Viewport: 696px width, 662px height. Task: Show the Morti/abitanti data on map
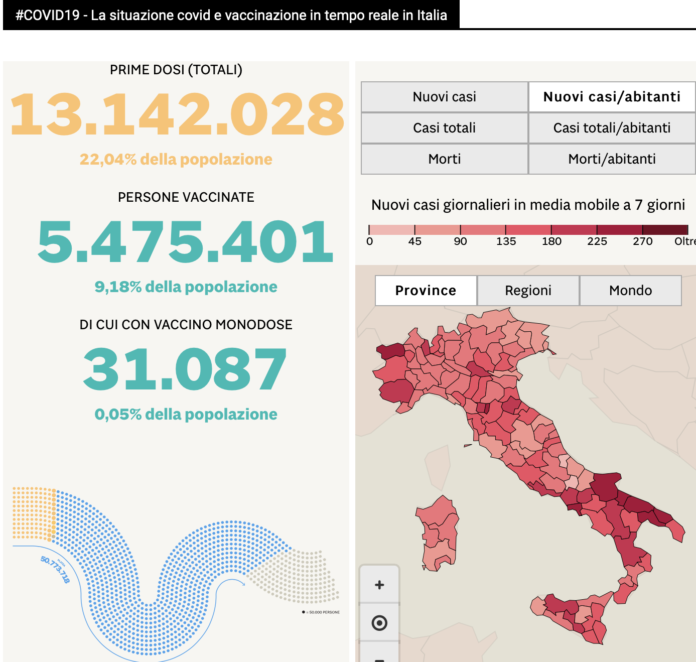click(611, 159)
